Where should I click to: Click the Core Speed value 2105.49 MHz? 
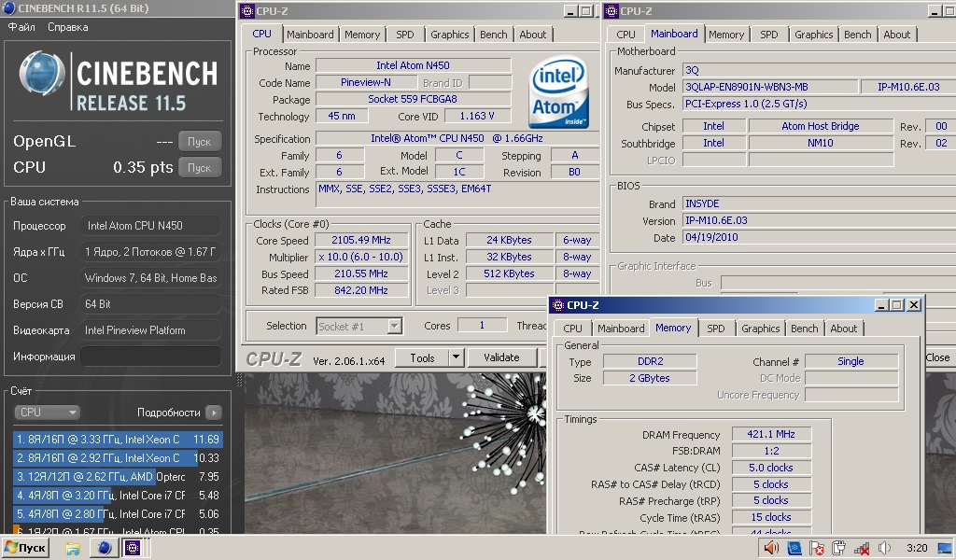click(x=361, y=240)
